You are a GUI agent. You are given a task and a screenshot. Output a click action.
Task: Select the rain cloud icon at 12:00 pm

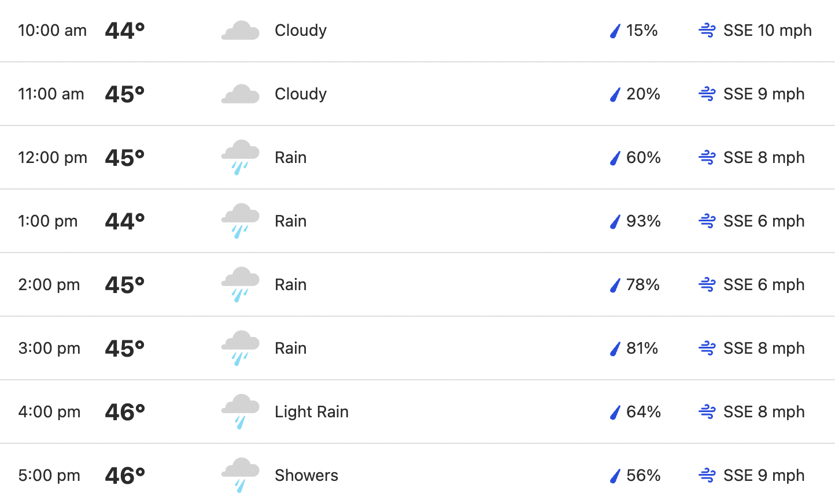(x=241, y=157)
